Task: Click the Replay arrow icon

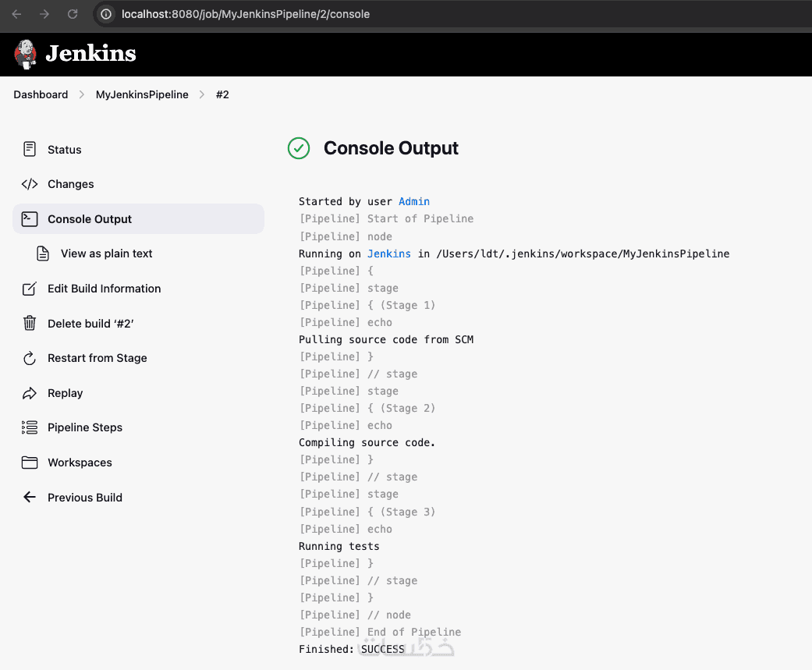Action: pyautogui.click(x=30, y=393)
